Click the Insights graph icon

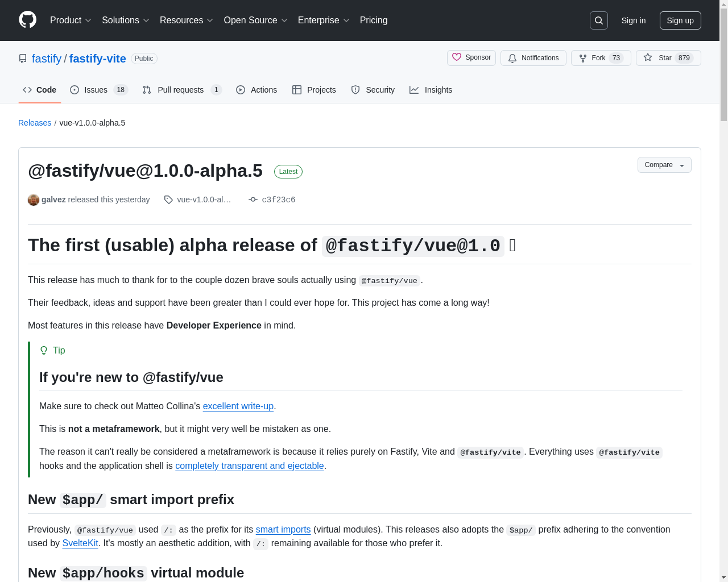[x=414, y=90]
